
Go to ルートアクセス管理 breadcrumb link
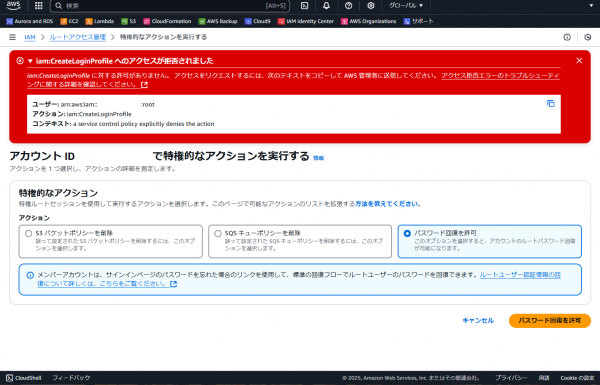(x=78, y=37)
